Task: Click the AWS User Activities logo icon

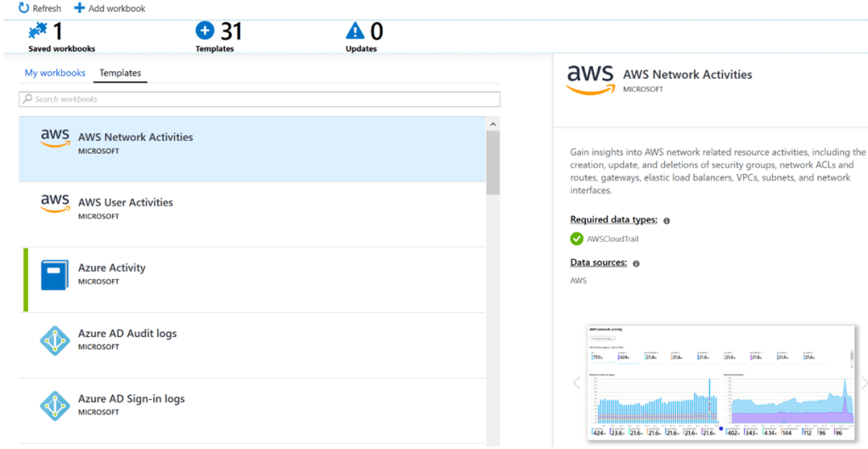Action: click(55, 205)
